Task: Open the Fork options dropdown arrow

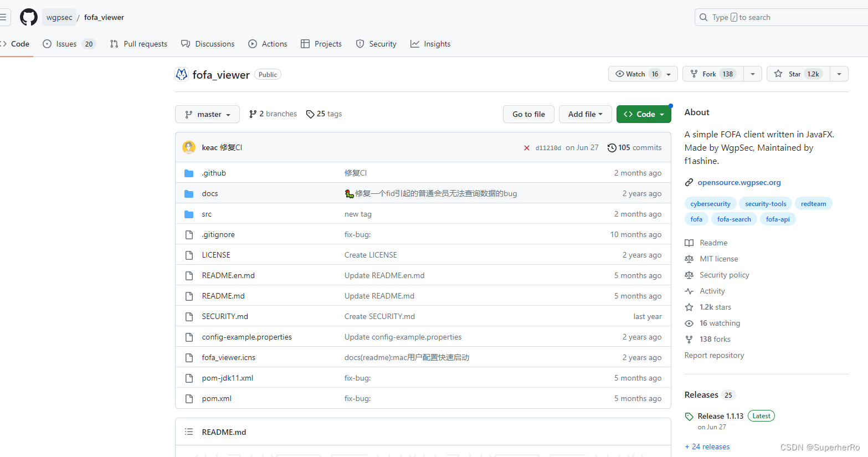Action: (x=753, y=74)
